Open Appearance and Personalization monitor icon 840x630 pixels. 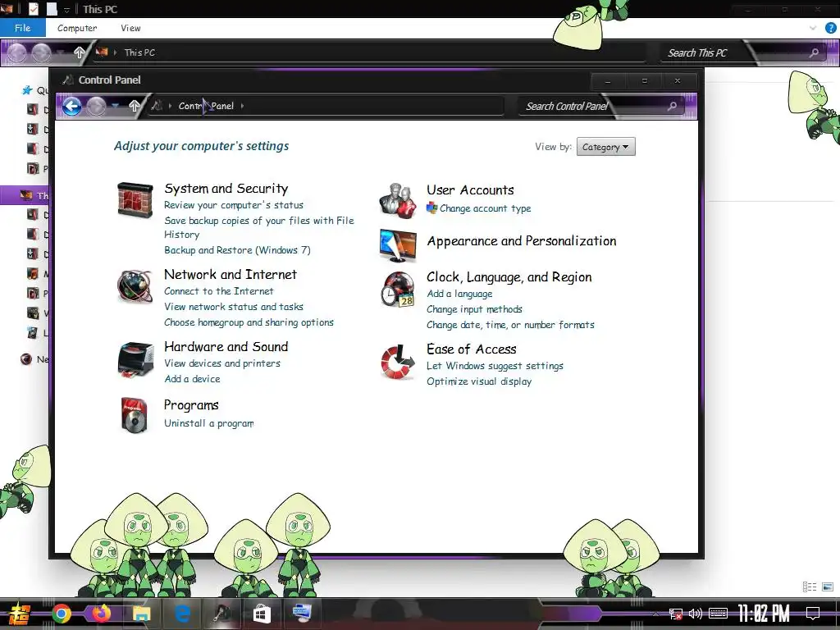[x=398, y=245]
